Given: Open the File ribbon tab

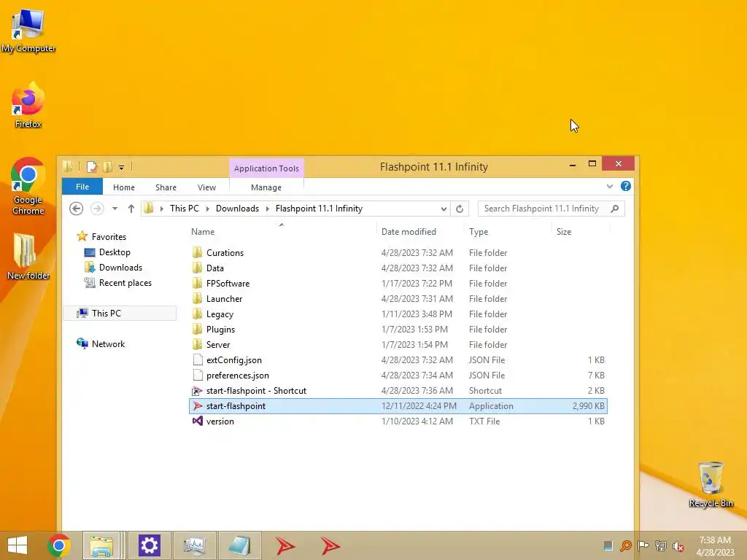Looking at the screenshot, I should (x=82, y=187).
